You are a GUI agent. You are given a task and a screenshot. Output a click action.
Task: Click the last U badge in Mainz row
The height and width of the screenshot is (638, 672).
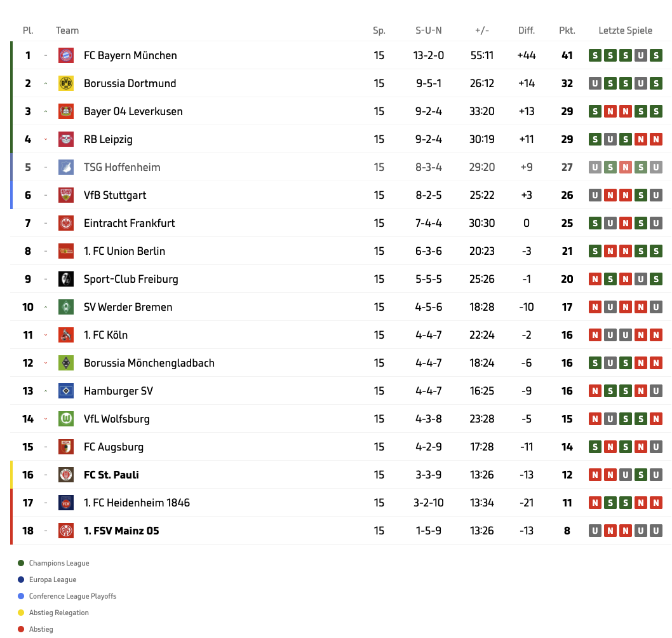click(x=656, y=531)
